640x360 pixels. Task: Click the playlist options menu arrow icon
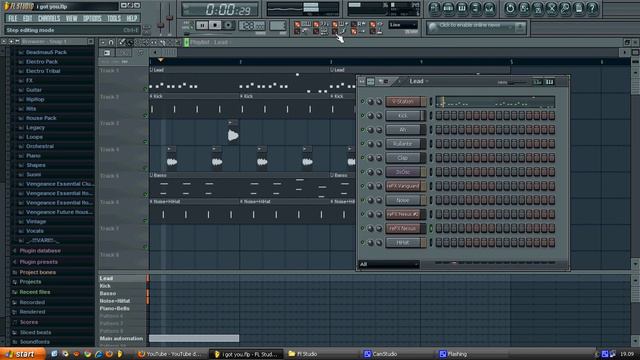click(x=102, y=42)
